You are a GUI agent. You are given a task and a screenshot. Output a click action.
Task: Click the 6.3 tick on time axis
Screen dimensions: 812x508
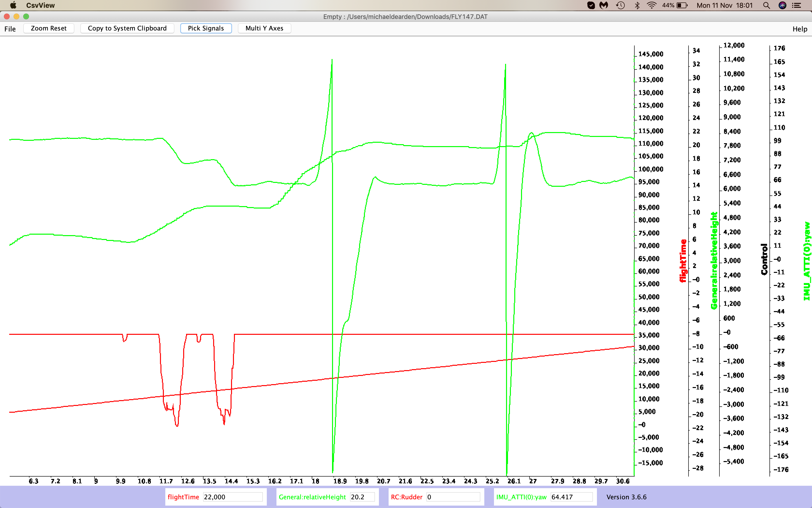(x=34, y=481)
